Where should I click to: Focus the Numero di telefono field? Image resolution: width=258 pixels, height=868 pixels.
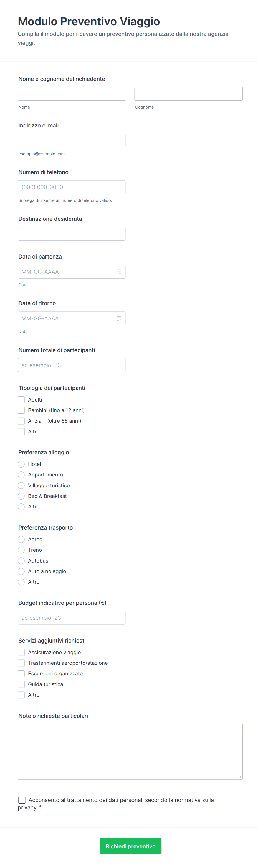tap(71, 187)
